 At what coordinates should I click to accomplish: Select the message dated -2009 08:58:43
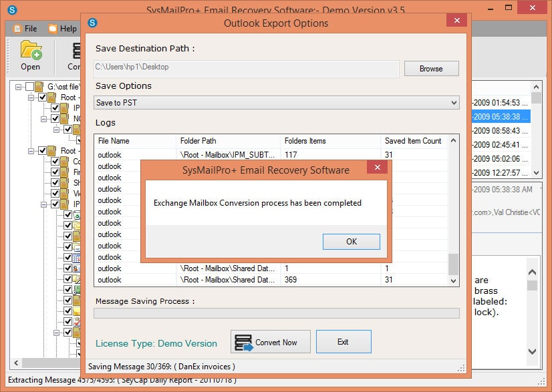501,130
